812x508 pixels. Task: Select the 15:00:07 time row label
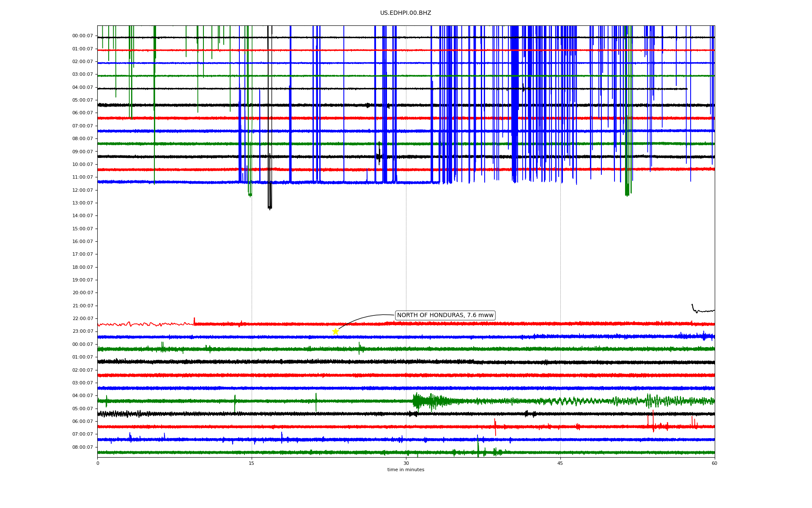[x=82, y=229]
